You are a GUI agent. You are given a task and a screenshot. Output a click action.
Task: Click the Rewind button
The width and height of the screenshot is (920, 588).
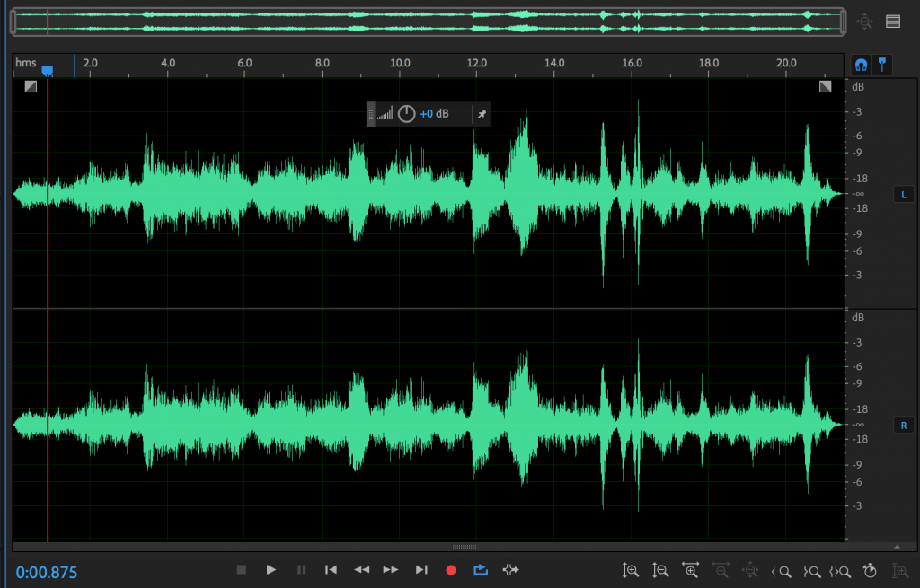tap(361, 570)
